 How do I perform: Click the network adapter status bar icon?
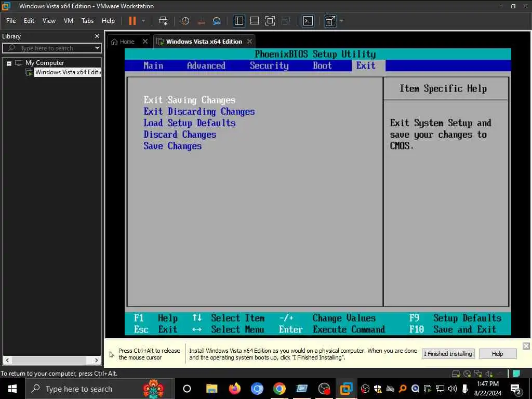(478, 374)
